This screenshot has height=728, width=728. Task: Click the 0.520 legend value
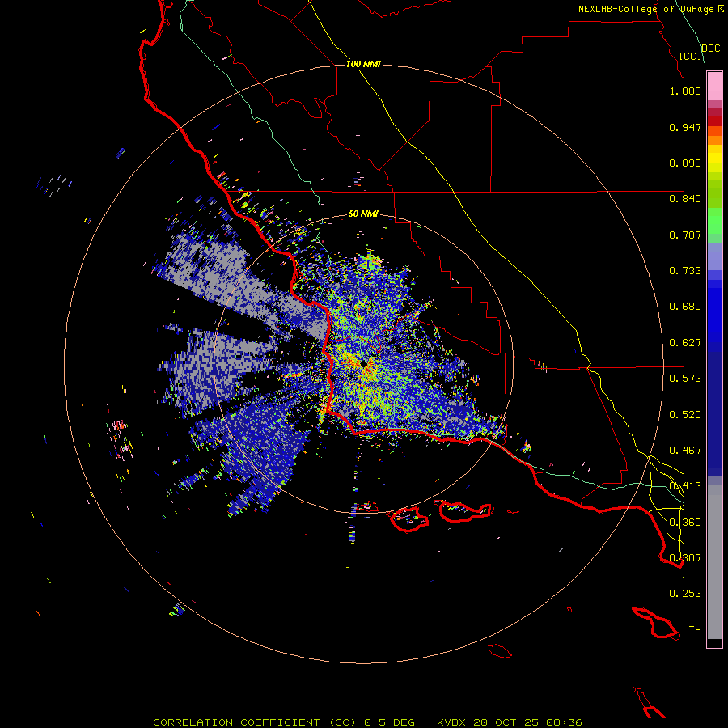685,415
